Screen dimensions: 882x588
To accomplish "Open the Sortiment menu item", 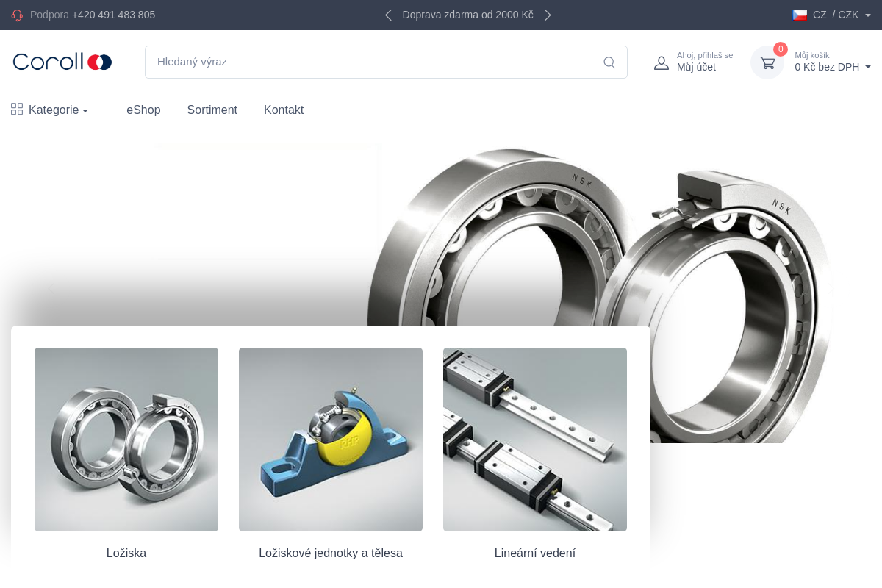I will click(212, 110).
